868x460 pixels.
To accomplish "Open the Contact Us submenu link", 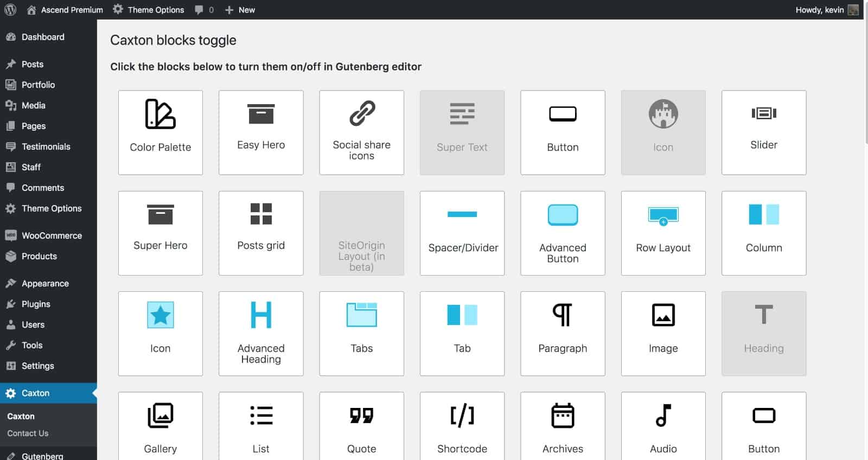I will coord(28,433).
